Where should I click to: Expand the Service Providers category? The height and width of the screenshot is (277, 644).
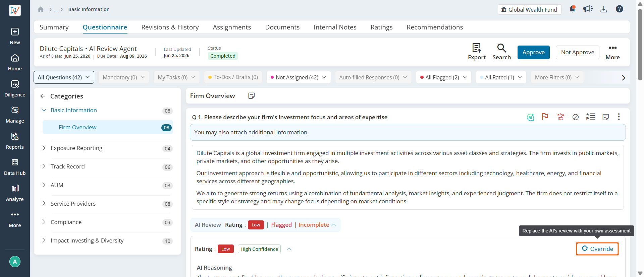click(44, 203)
